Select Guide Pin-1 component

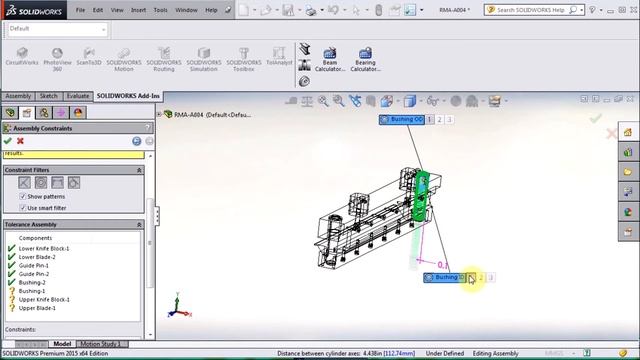[x=34, y=266]
